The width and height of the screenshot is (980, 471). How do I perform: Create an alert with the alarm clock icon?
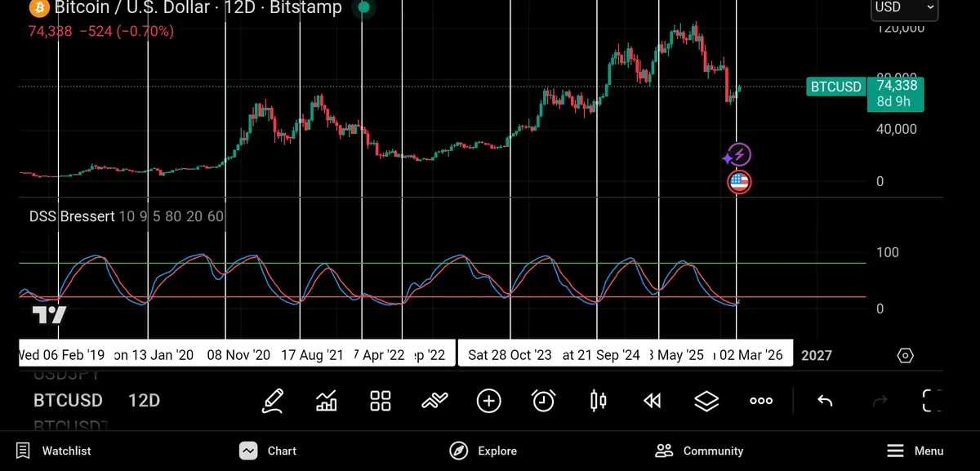(x=544, y=400)
